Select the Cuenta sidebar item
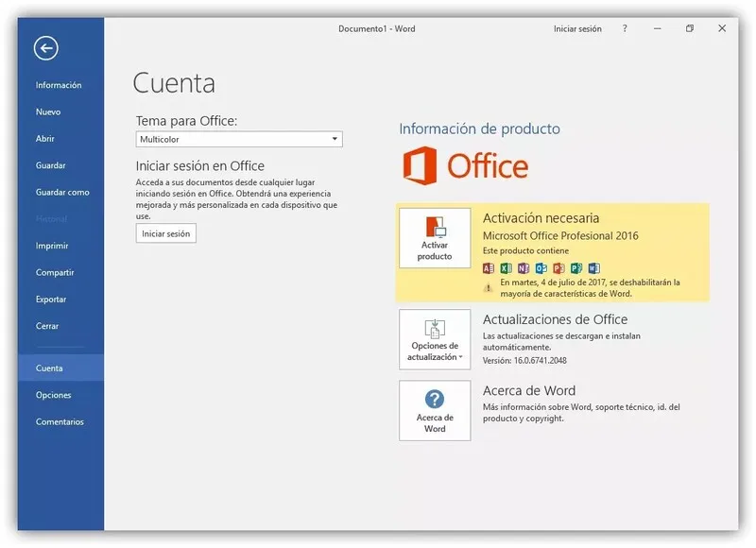 pyautogui.click(x=60, y=368)
